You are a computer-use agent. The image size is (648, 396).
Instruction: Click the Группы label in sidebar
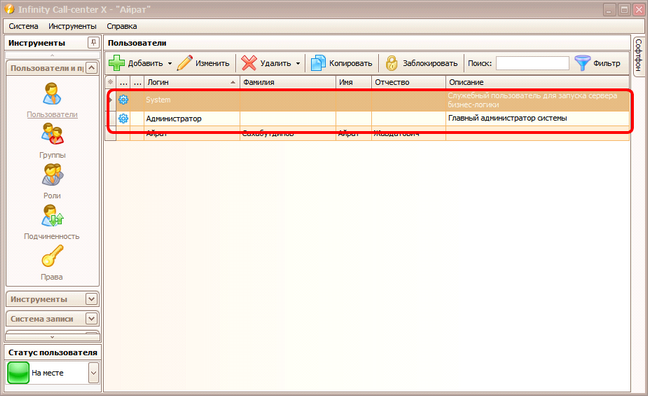pos(52,155)
